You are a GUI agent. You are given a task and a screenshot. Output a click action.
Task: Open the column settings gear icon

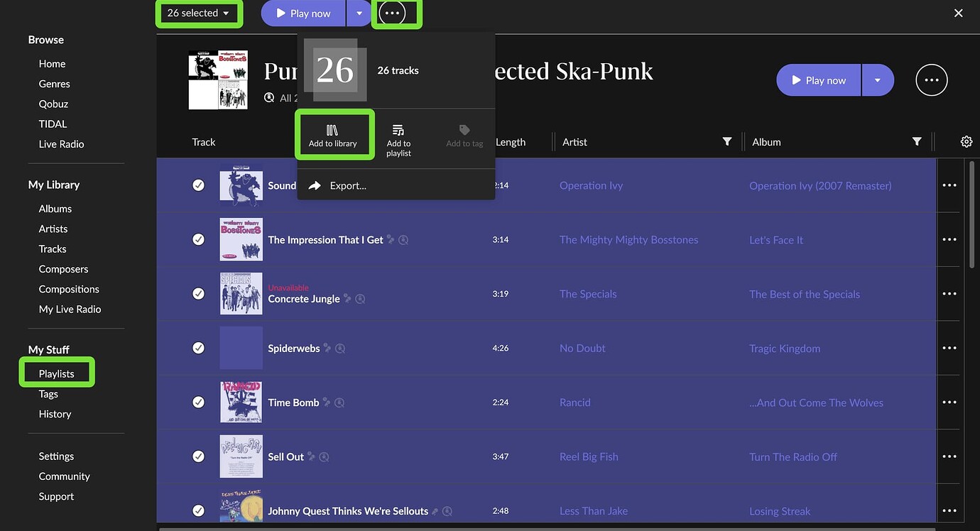(966, 141)
